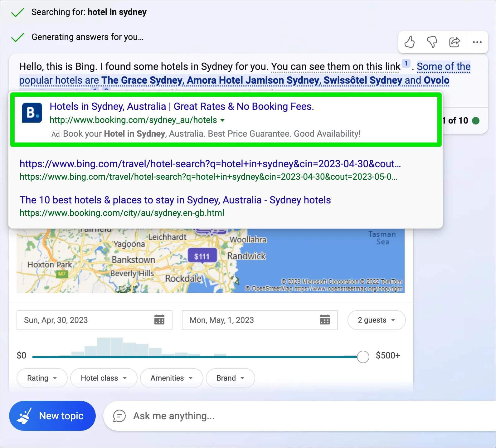
Task: Expand the booking.com ad URL dropdown arrow
Action: click(222, 120)
